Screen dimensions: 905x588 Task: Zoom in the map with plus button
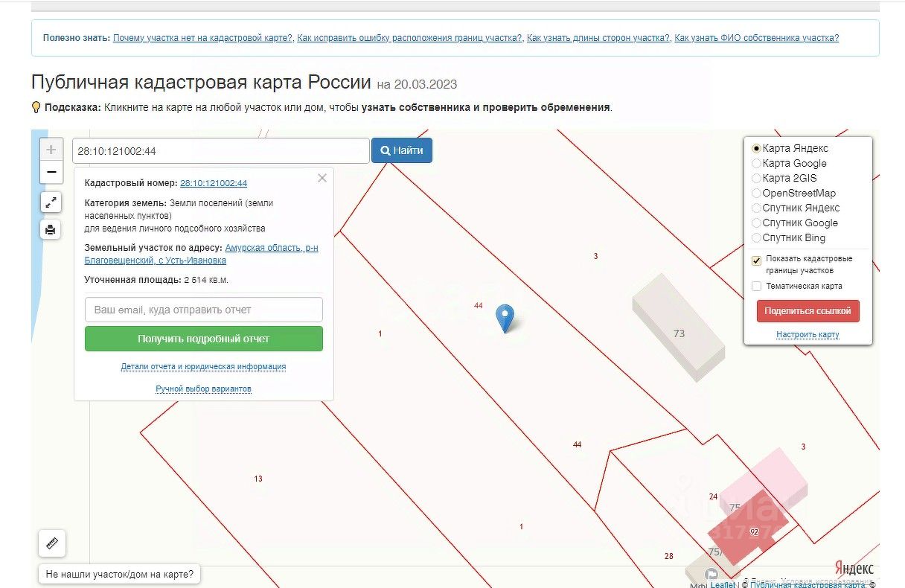pyautogui.click(x=51, y=150)
